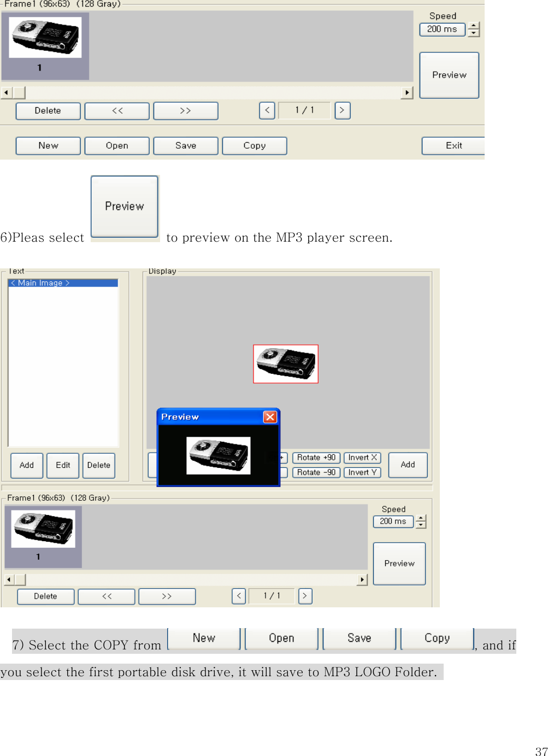Click the Speed up arrow to increase 200 ms
Image resolution: width=548 pixels, height=756 pixels.
click(x=473, y=26)
